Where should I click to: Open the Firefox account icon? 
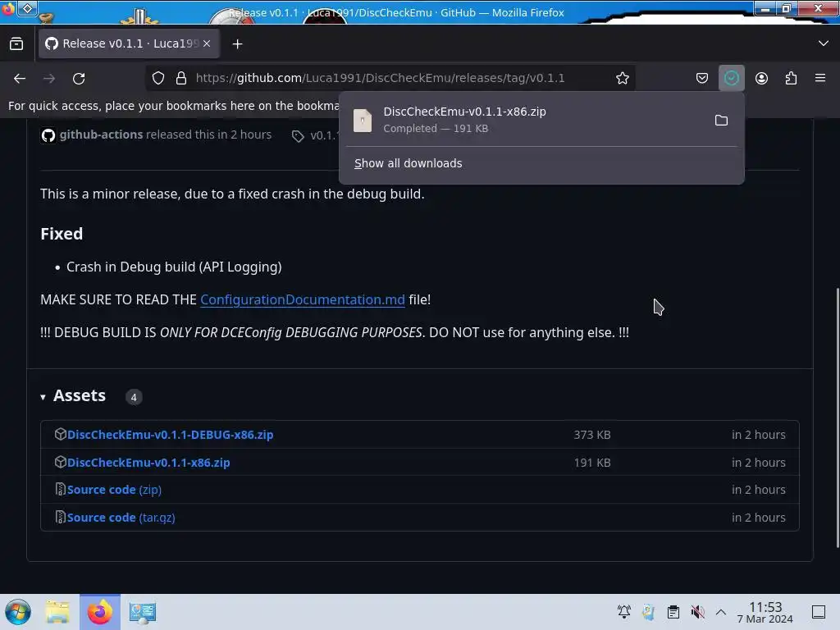pyautogui.click(x=761, y=78)
